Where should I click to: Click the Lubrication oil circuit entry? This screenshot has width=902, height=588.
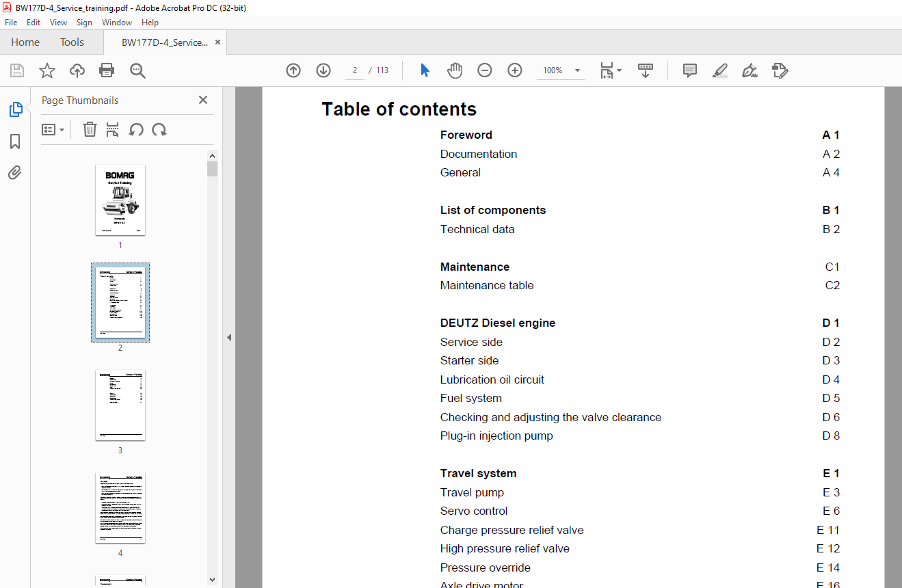pyautogui.click(x=492, y=379)
